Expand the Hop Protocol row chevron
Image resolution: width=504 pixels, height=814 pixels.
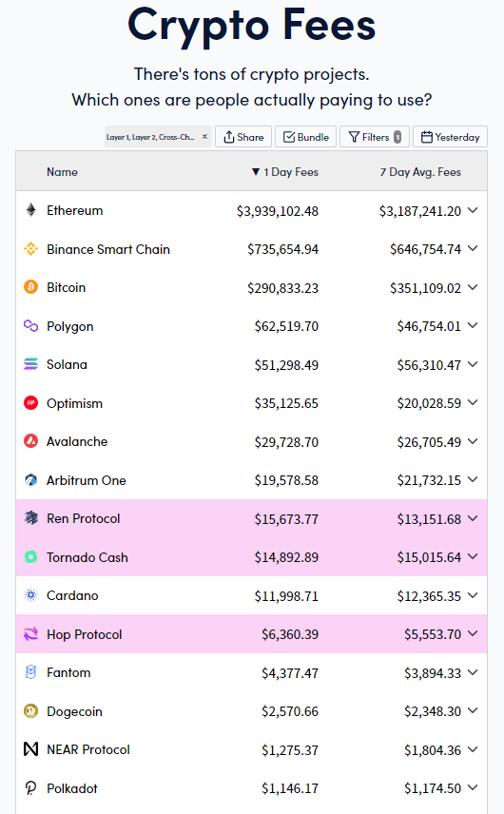tap(473, 633)
